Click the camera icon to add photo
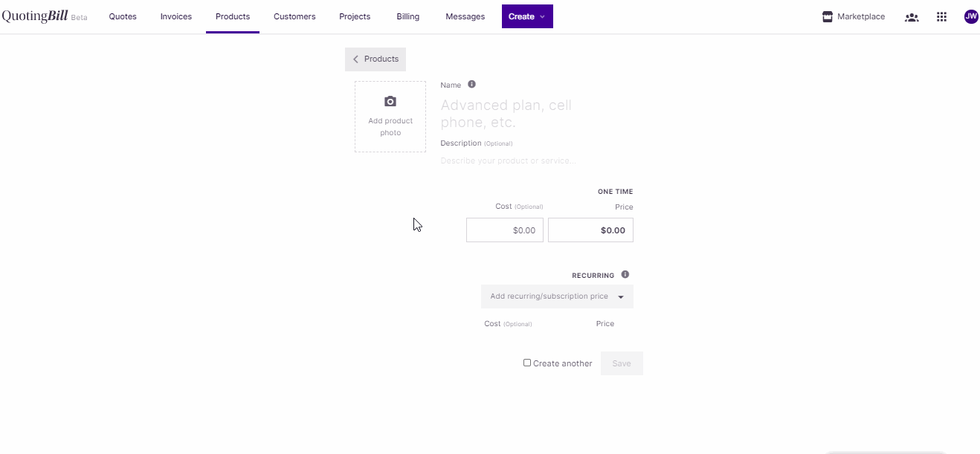 point(390,101)
